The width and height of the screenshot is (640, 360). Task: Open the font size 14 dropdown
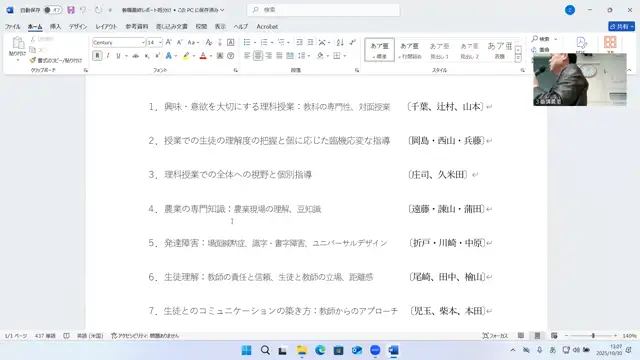tap(160, 42)
